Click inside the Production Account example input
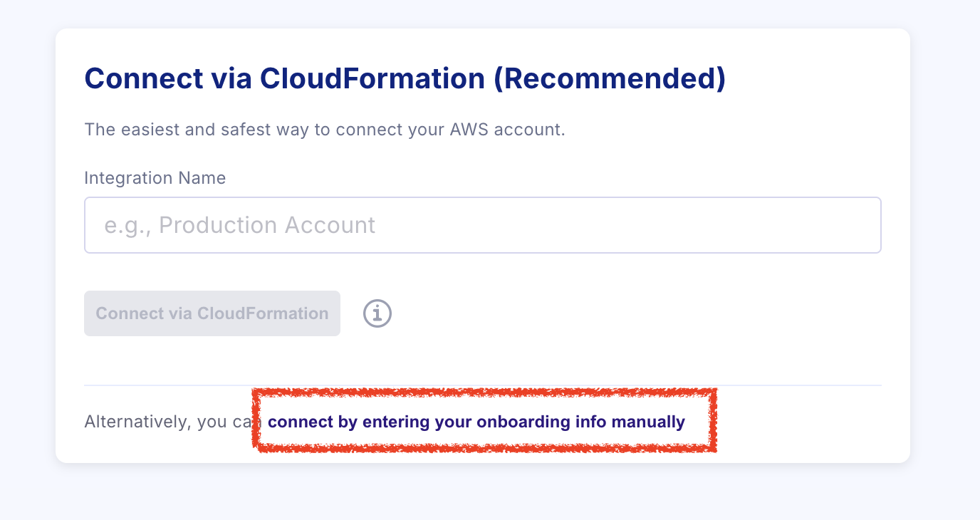This screenshot has width=980, height=520. 483,224
